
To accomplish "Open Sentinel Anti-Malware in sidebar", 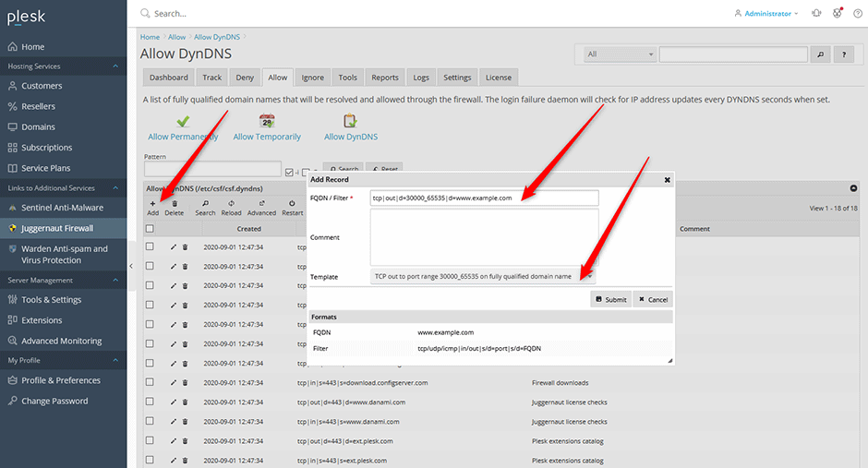I will pos(63,208).
